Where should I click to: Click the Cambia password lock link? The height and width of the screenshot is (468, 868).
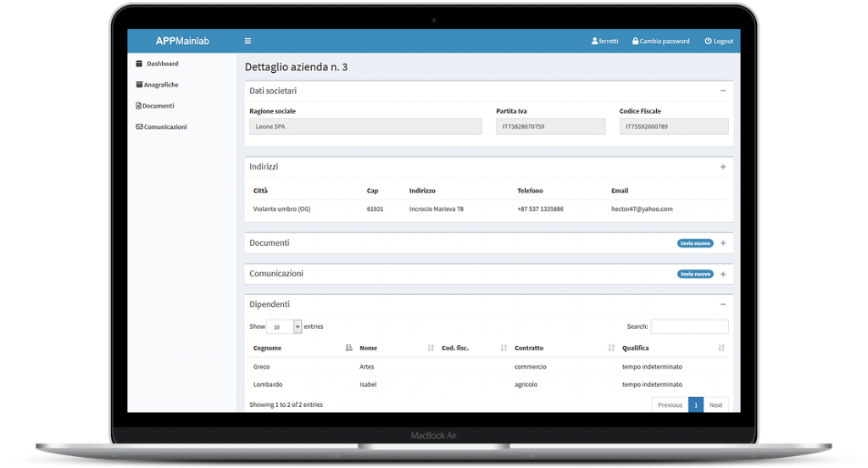(660, 41)
